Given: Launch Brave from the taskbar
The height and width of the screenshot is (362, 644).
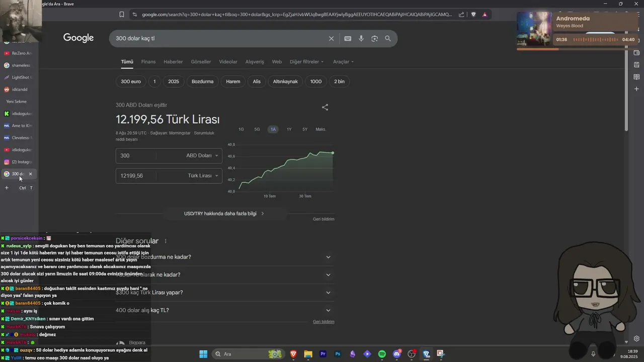Looking at the screenshot, I should [x=294, y=354].
